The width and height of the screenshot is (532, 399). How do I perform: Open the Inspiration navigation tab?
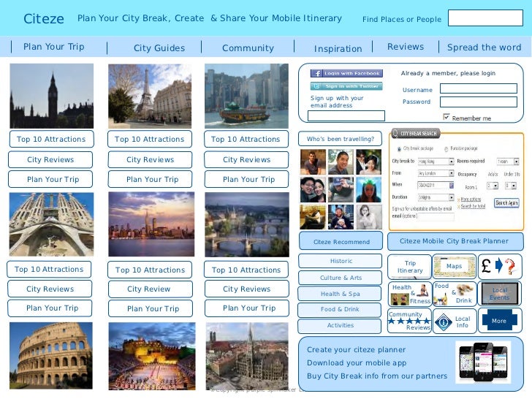(338, 49)
